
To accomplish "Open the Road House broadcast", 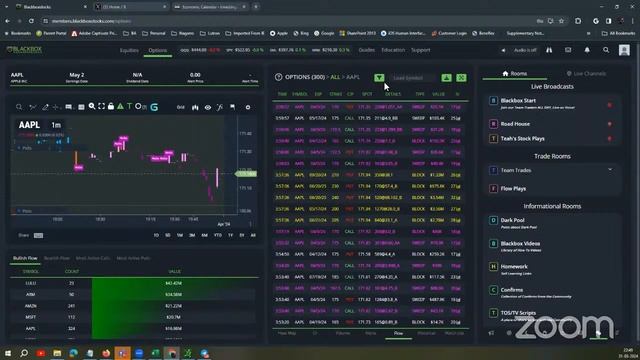I will coord(552,124).
